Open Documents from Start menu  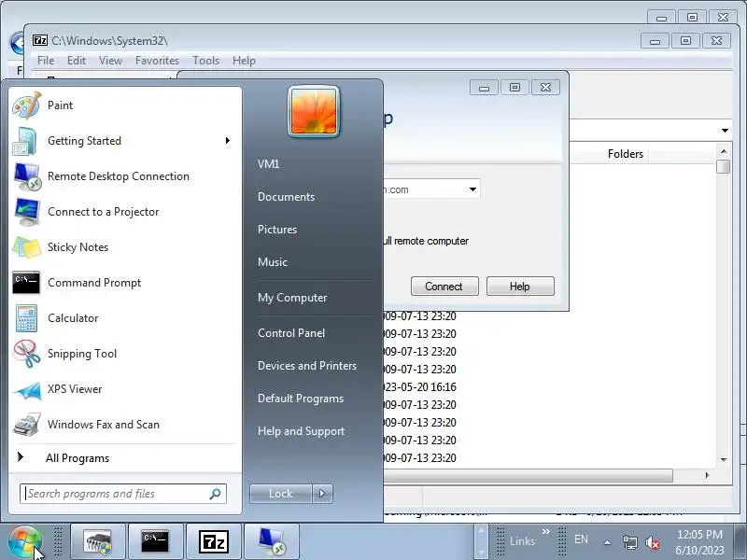287,197
